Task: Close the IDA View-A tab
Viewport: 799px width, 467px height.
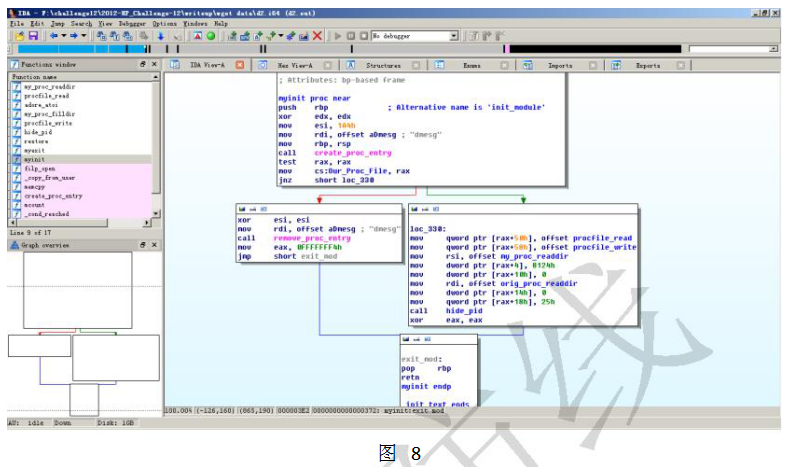Action: (x=239, y=65)
